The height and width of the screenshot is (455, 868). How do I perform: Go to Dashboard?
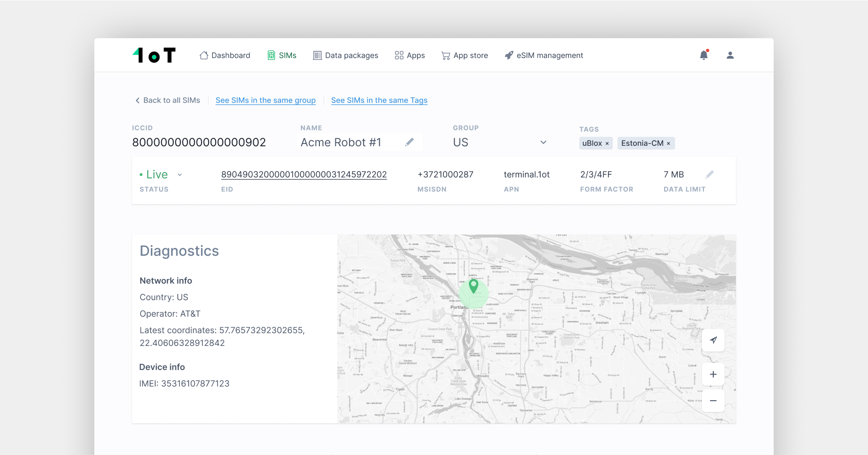tap(225, 55)
